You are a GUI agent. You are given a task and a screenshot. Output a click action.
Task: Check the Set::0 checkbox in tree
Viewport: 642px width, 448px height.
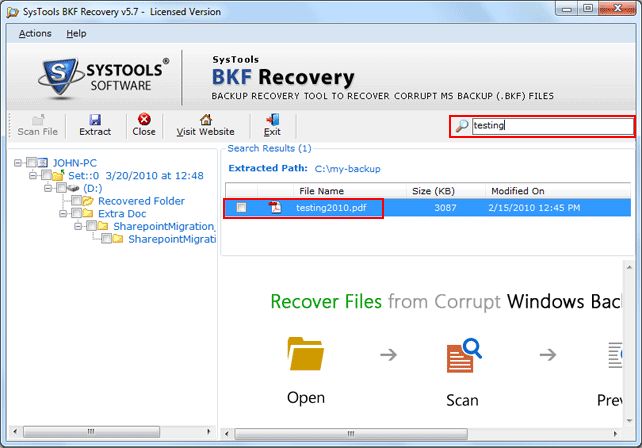click(x=46, y=175)
